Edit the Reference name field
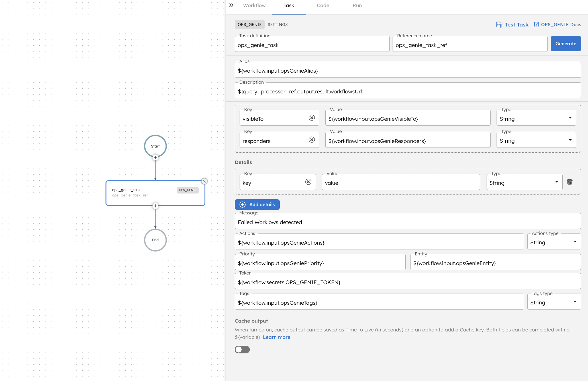 [x=470, y=44]
